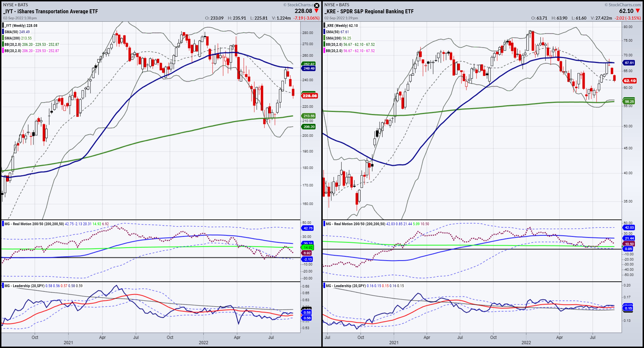This screenshot has height=348, width=644.
Task: Click red 62.10 price tag on KRE axis
Action: point(629,81)
